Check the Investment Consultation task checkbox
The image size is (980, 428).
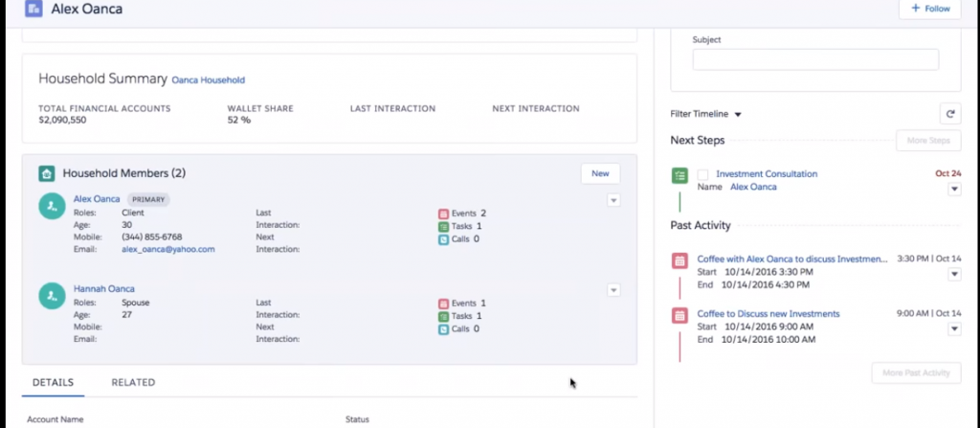(x=702, y=174)
